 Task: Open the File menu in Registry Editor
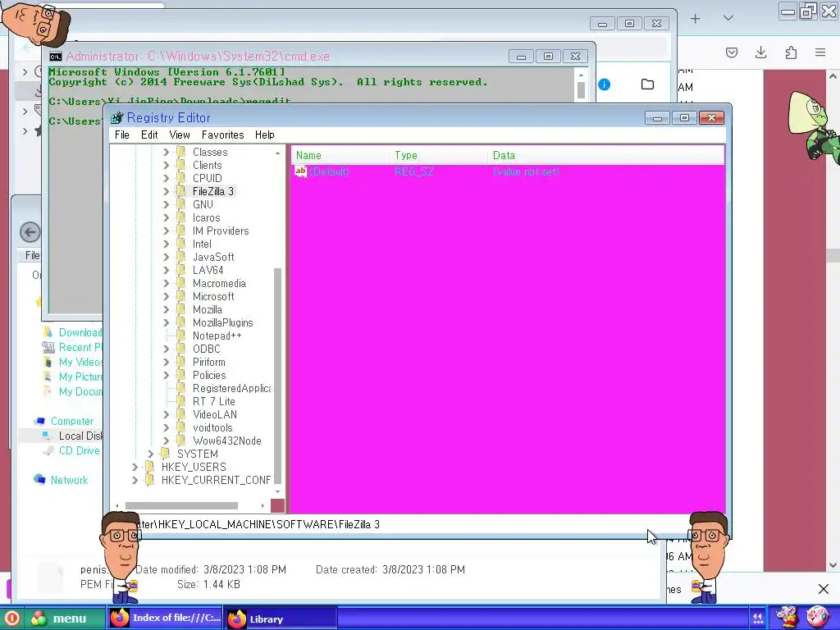[x=122, y=135]
